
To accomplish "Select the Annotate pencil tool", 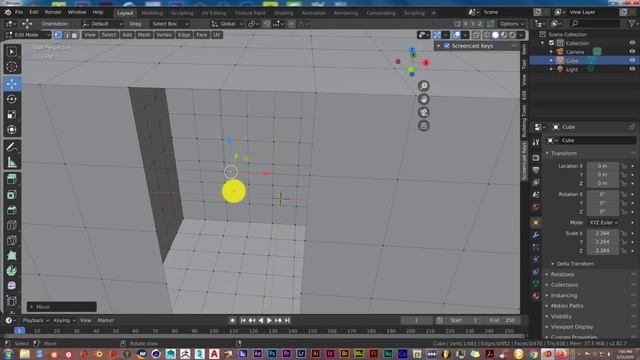I will coord(12,147).
